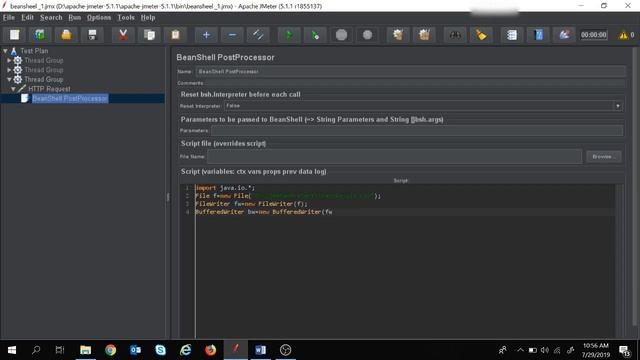The image size is (640, 360).
Task: Click the Help toolbar icon
Action: [538, 35]
